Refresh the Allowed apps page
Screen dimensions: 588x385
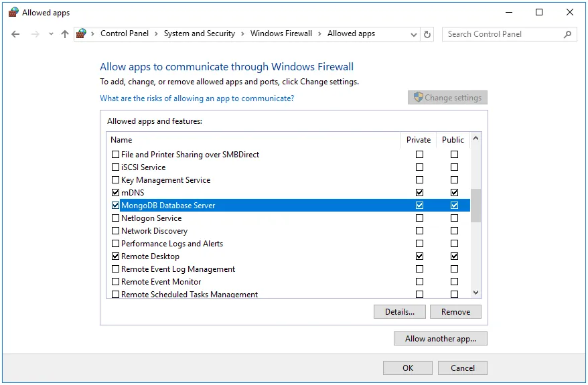point(428,34)
